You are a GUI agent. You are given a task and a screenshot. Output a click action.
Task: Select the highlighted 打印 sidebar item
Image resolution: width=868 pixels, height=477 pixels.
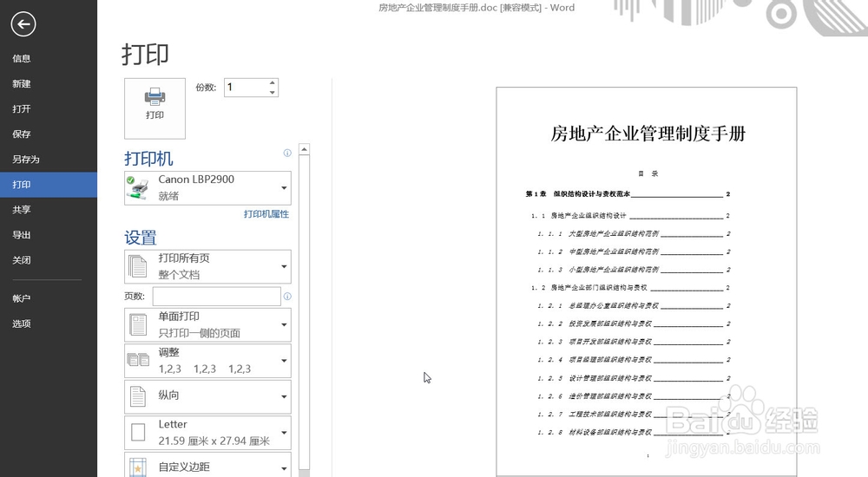pos(49,184)
